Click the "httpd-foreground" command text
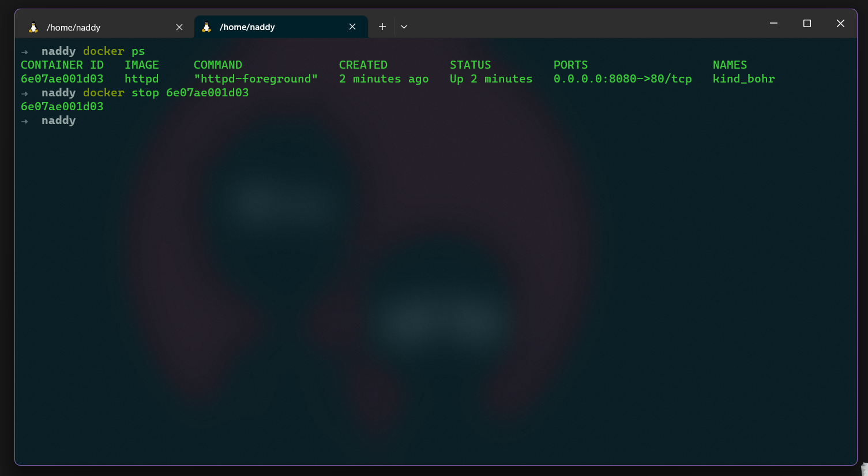Screen dimensions: 868x476 (x=256, y=79)
